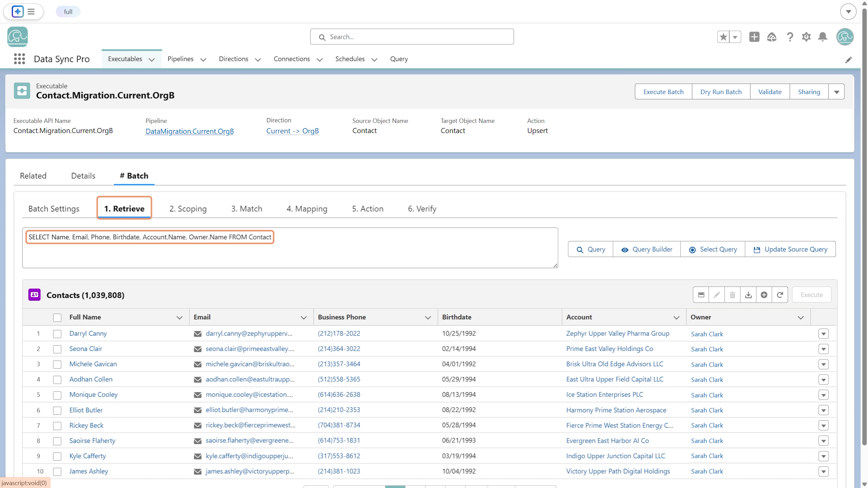Viewport: 868px width, 488px height.
Task: Click the Validate button
Action: tap(770, 91)
